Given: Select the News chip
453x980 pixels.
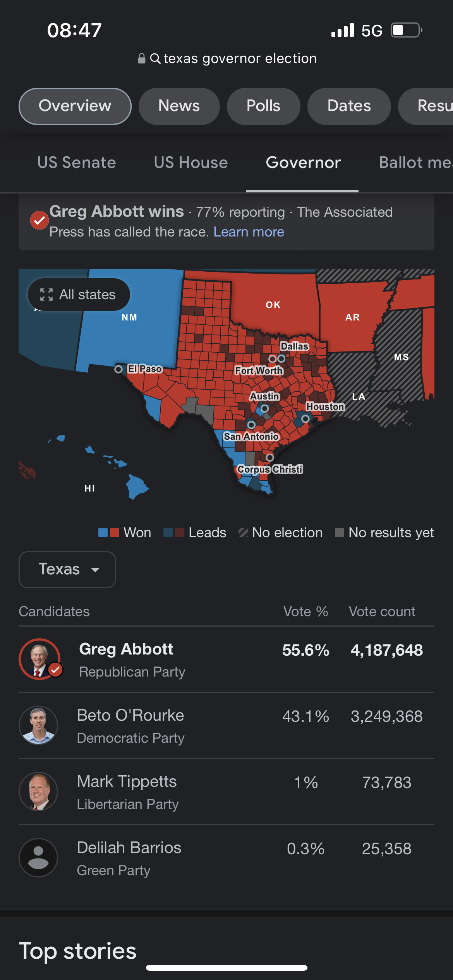Looking at the screenshot, I should click(179, 106).
